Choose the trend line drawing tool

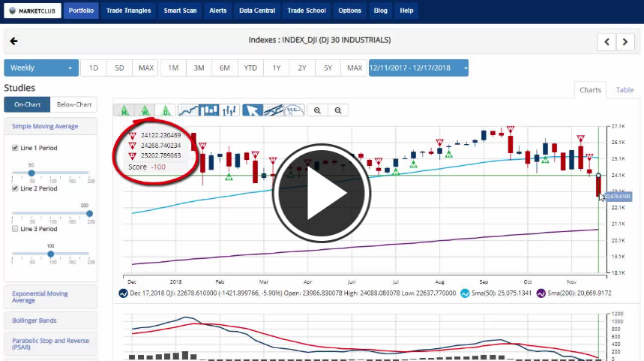point(274,110)
